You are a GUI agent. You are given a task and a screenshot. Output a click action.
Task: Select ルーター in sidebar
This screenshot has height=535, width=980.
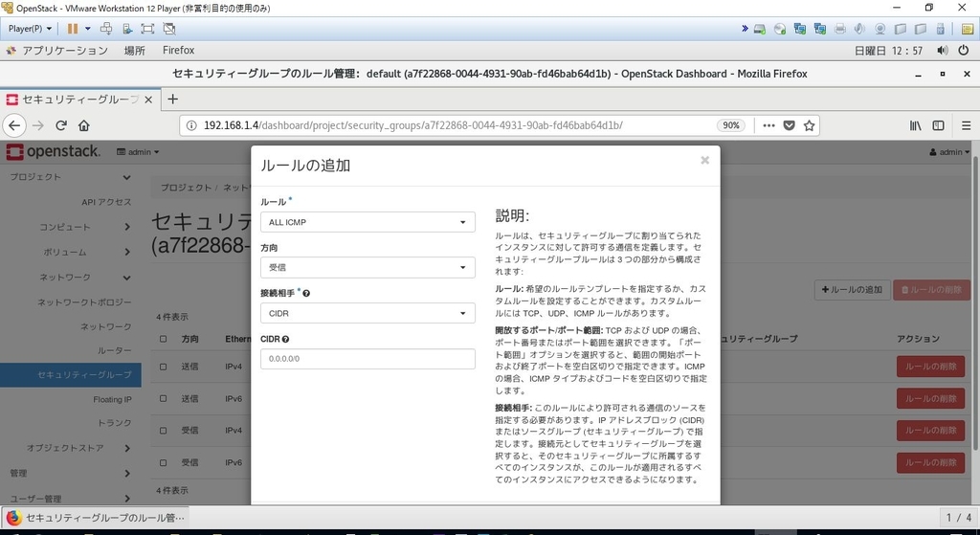tap(115, 350)
